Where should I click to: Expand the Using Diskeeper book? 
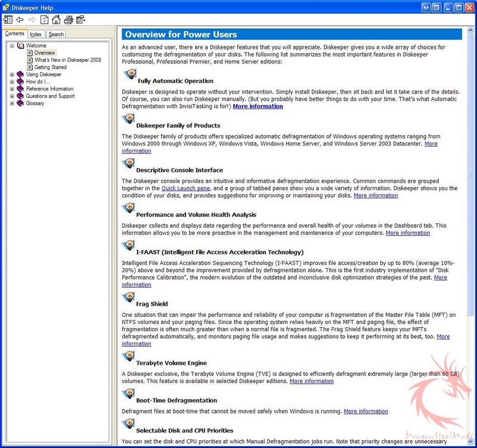click(12, 74)
